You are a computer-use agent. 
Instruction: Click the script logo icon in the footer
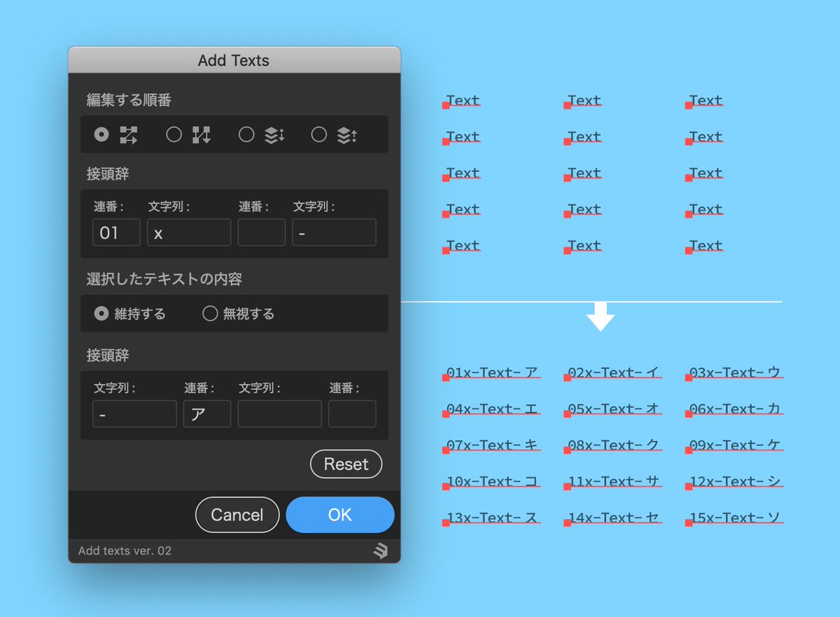[379, 552]
